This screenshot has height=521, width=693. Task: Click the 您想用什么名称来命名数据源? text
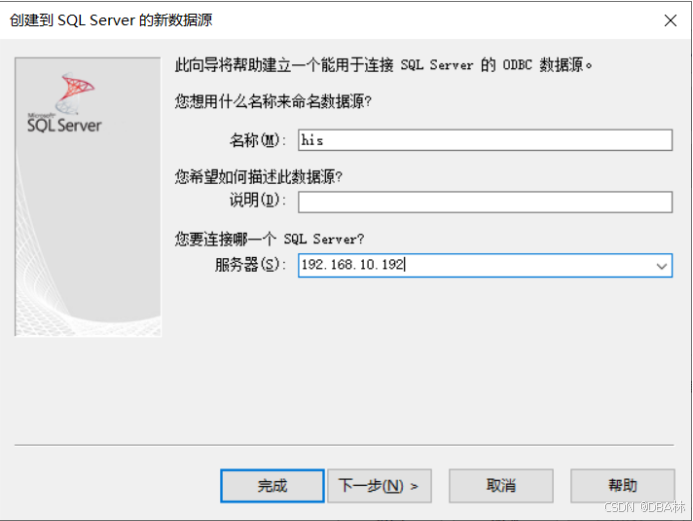273,102
